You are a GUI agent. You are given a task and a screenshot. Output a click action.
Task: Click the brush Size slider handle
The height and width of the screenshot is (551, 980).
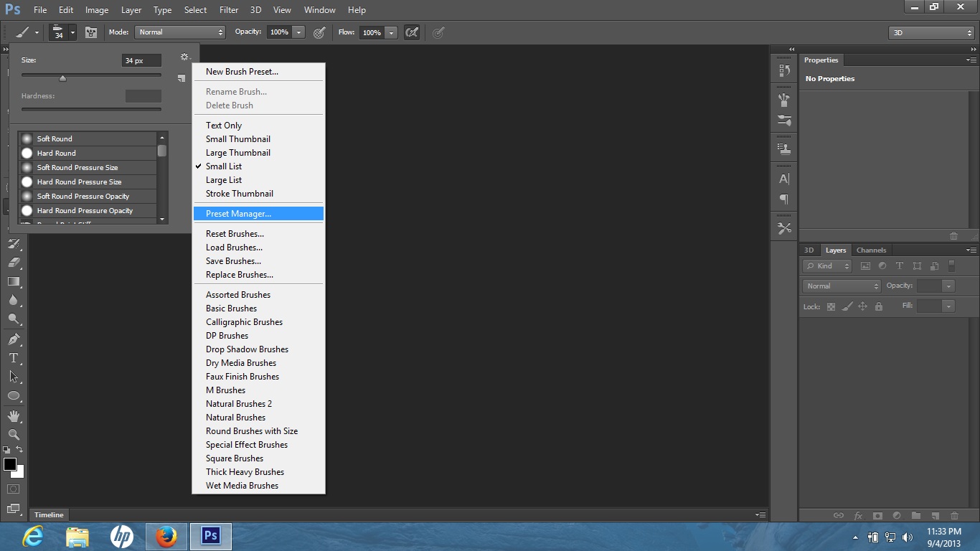click(62, 78)
